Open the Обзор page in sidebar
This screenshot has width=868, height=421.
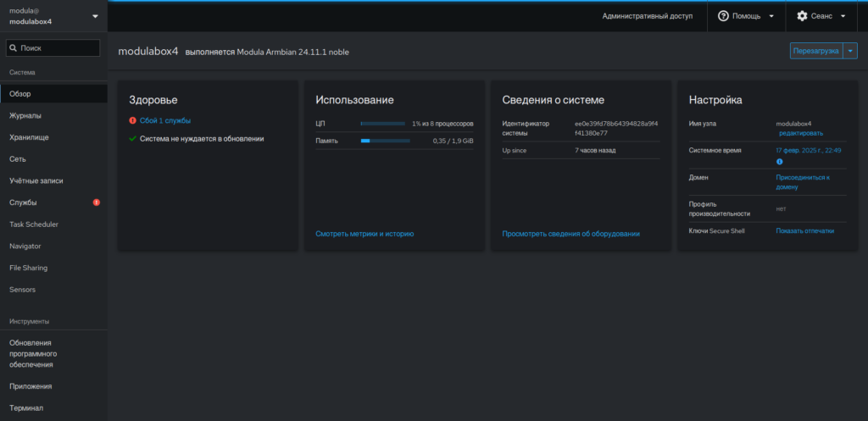point(53,94)
